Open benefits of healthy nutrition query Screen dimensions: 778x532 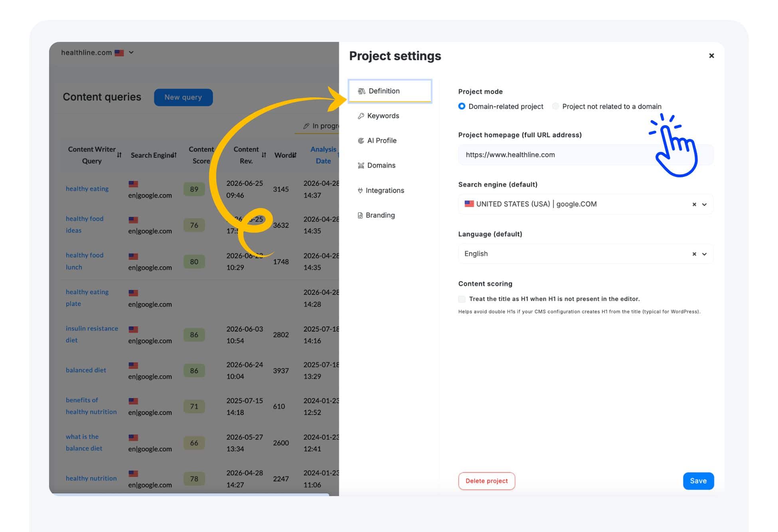pos(91,406)
